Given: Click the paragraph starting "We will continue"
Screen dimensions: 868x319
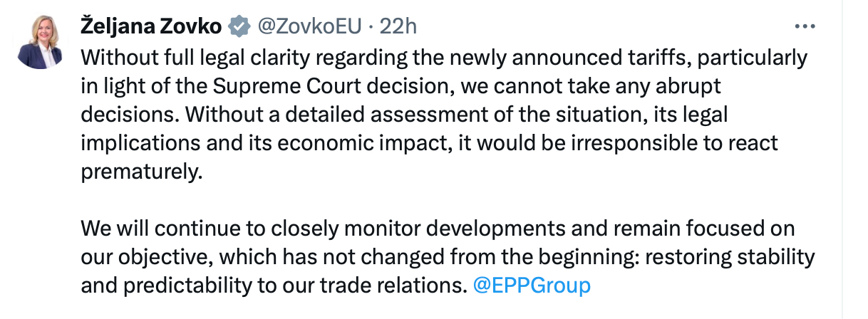Looking at the screenshot, I should 428,257.
